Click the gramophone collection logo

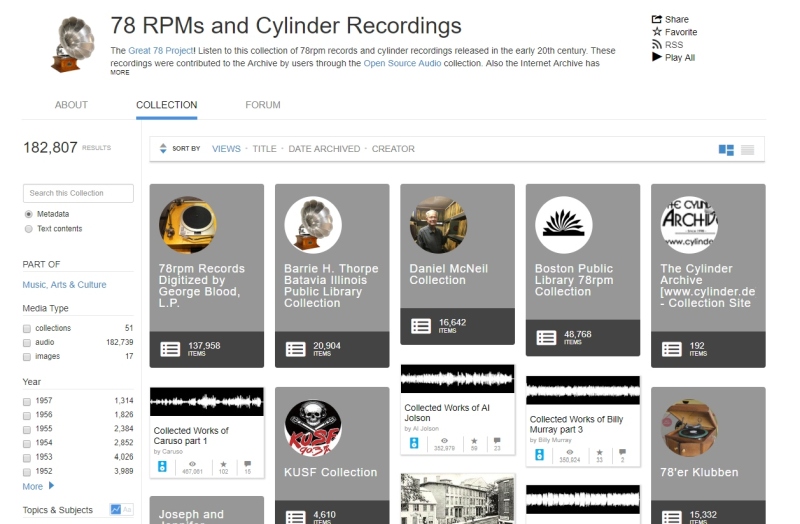pos(74,44)
